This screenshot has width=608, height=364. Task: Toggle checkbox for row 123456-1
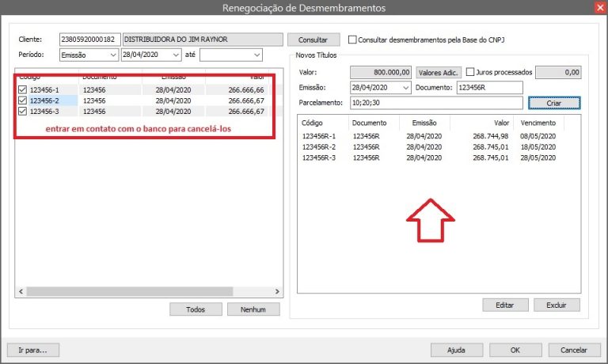click(x=22, y=90)
